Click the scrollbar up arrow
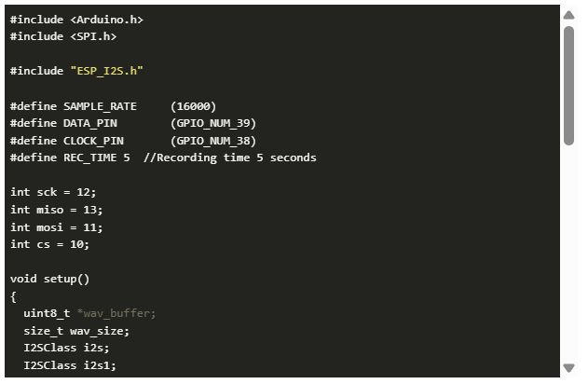Viewport: 588px width, 384px height. pyautogui.click(x=568, y=15)
